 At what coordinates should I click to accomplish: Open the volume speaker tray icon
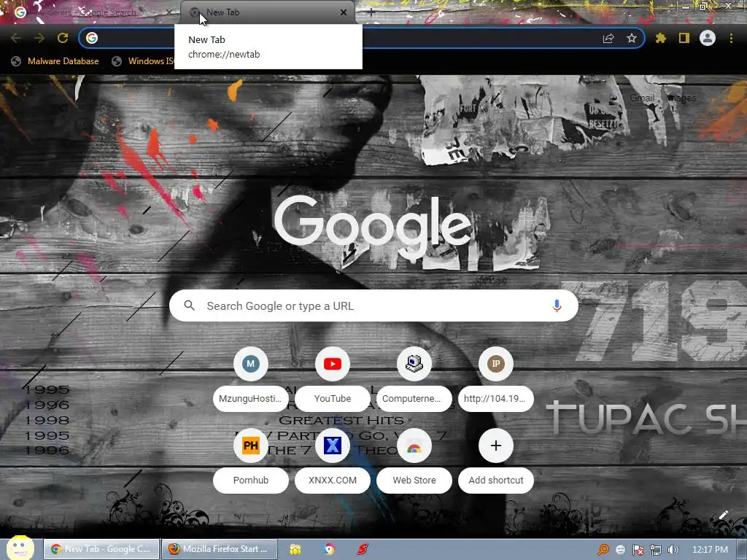click(x=673, y=550)
